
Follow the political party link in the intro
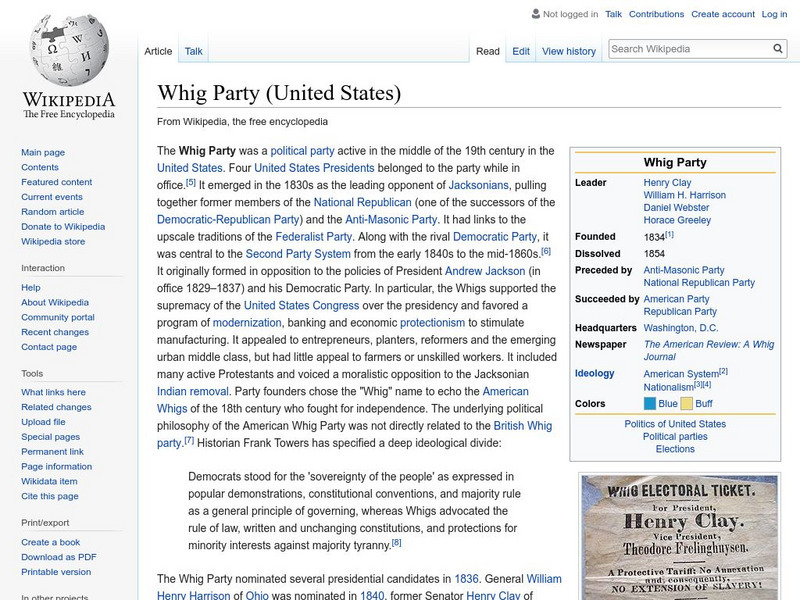click(x=302, y=151)
